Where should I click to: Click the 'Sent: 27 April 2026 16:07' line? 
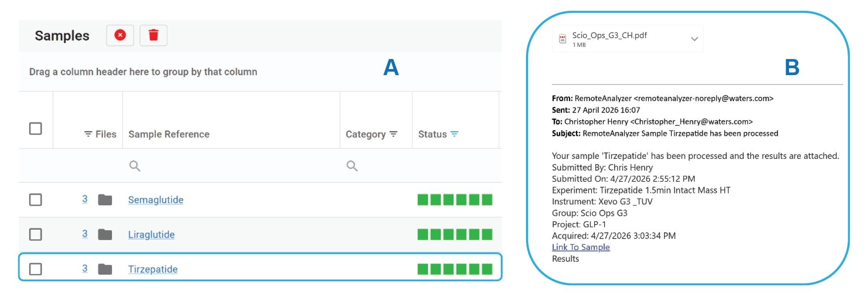596,110
